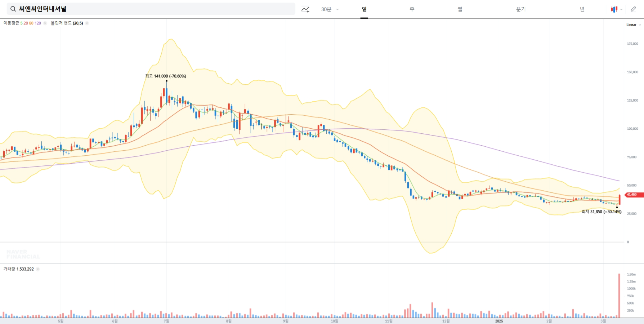Open the Linear scale dropdown
The image size is (644, 324).
[633, 25]
